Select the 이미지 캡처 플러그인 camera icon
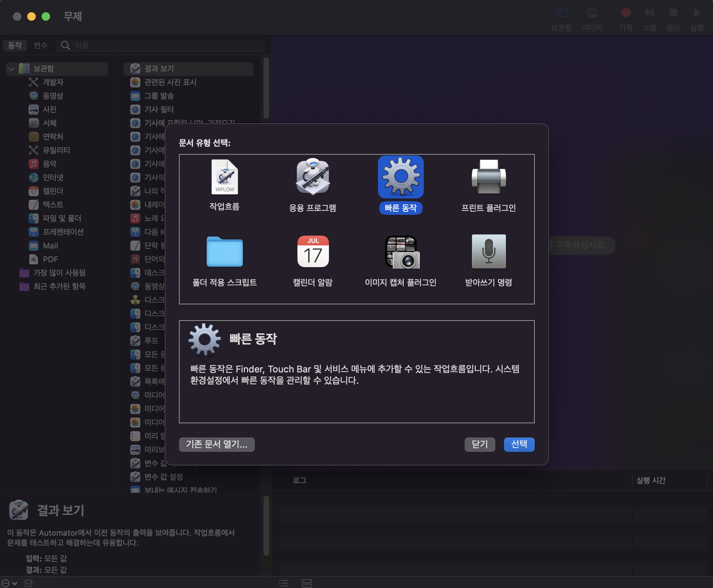The image size is (713, 588). tap(402, 252)
